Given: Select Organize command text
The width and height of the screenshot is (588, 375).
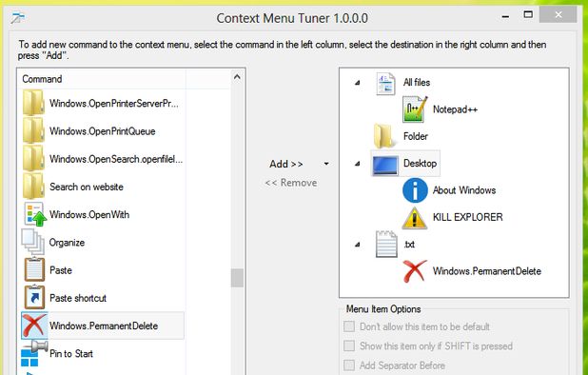Looking at the screenshot, I should pos(68,243).
